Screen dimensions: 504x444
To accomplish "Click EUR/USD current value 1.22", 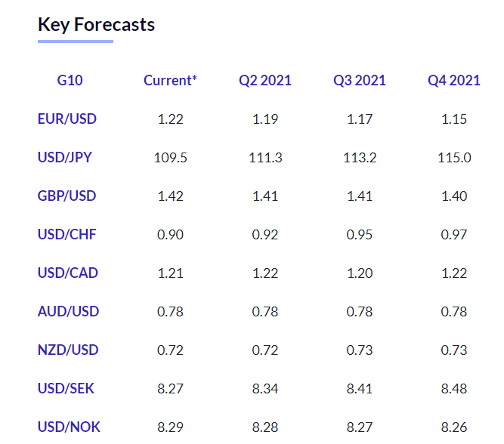I will coord(170,119).
